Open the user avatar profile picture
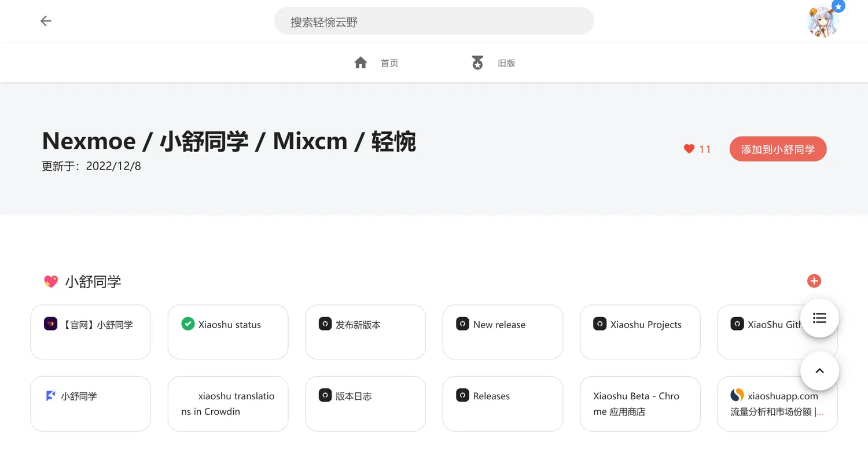This screenshot has width=868, height=456. [x=823, y=21]
